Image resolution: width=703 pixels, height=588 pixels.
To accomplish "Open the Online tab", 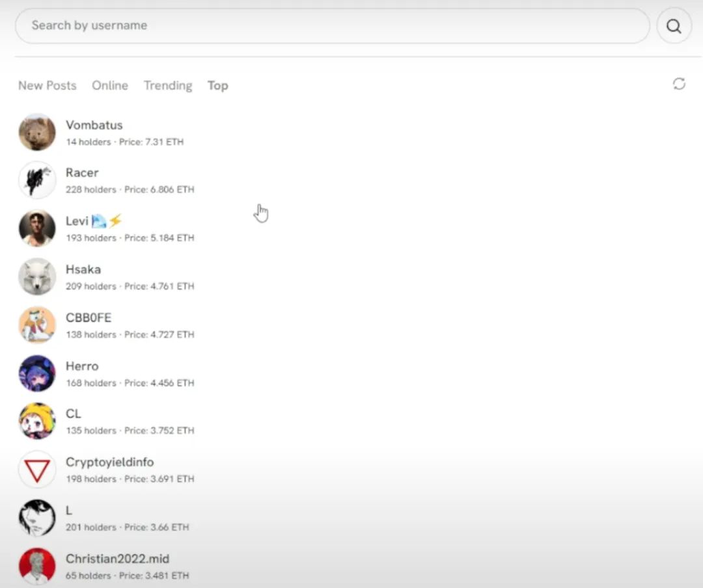I will (109, 85).
